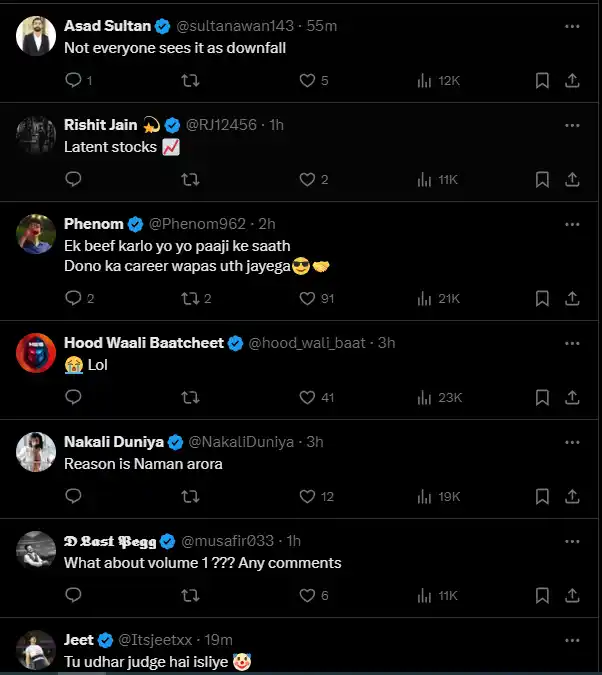Screen dimensions: 602x675
Task: Open more options on Jeet's tweet
Action: [x=572, y=639]
